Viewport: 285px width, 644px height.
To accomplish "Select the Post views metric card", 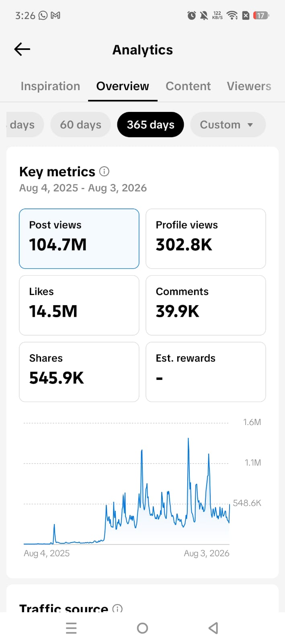I will point(79,239).
